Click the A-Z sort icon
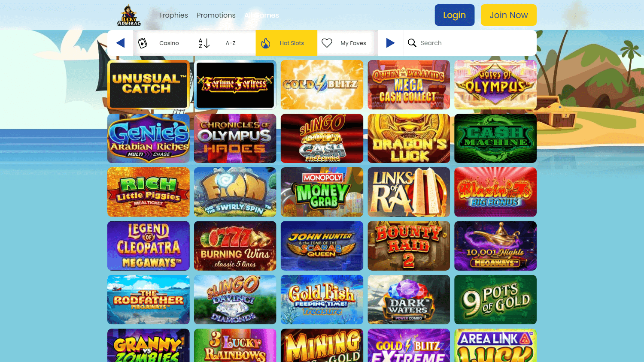Screen dimensions: 644x362 (204, 43)
